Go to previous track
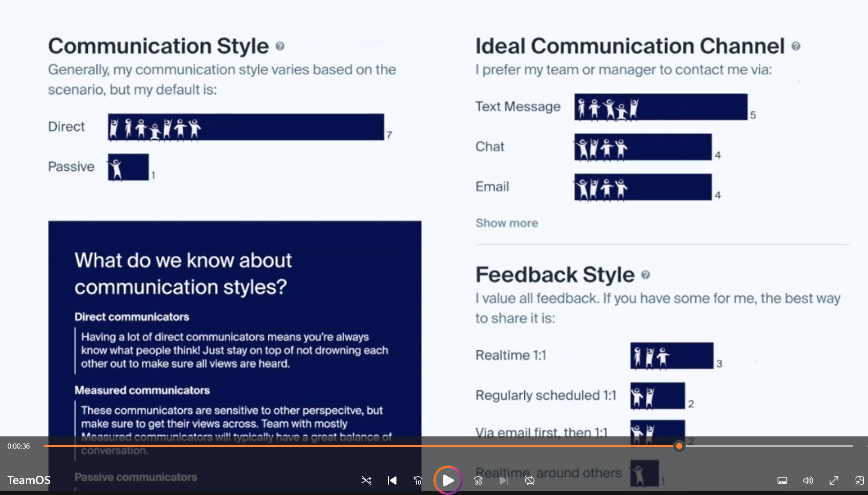868x495 pixels. pos(392,480)
